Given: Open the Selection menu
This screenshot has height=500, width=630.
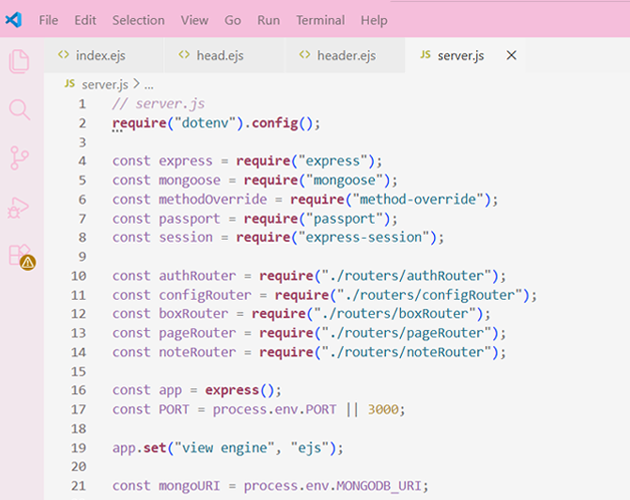Looking at the screenshot, I should click(138, 20).
